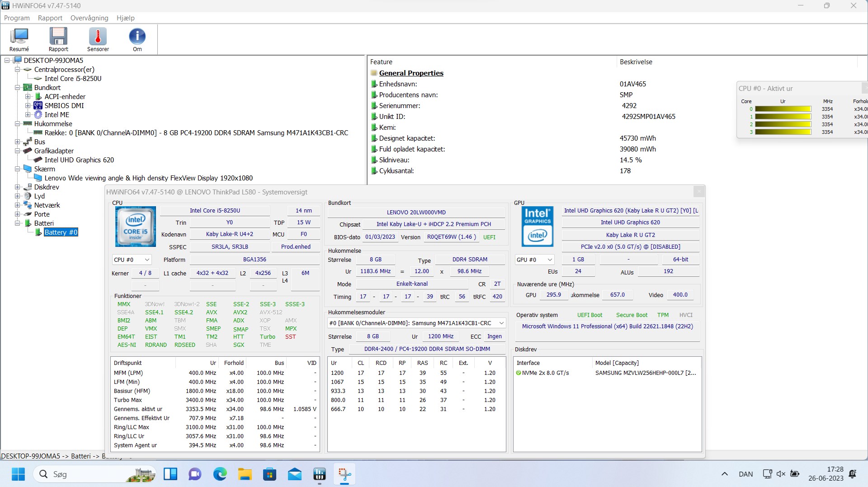
Task: Open the CPU #0 selector dropdown
Action: [132, 260]
